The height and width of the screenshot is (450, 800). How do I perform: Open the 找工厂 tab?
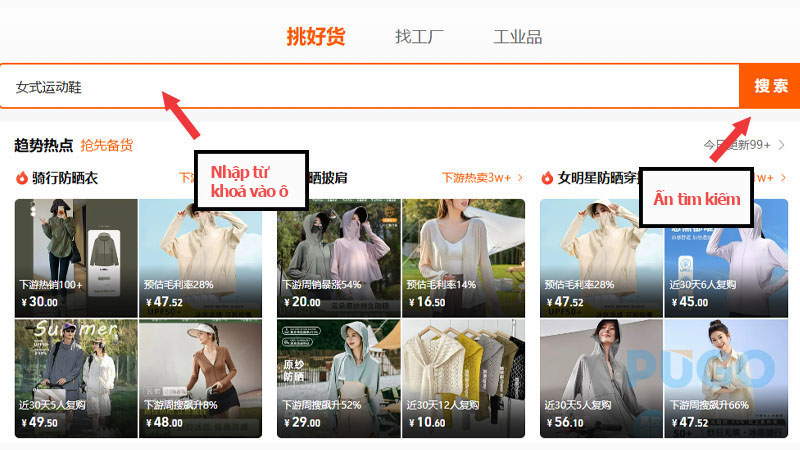click(x=419, y=37)
